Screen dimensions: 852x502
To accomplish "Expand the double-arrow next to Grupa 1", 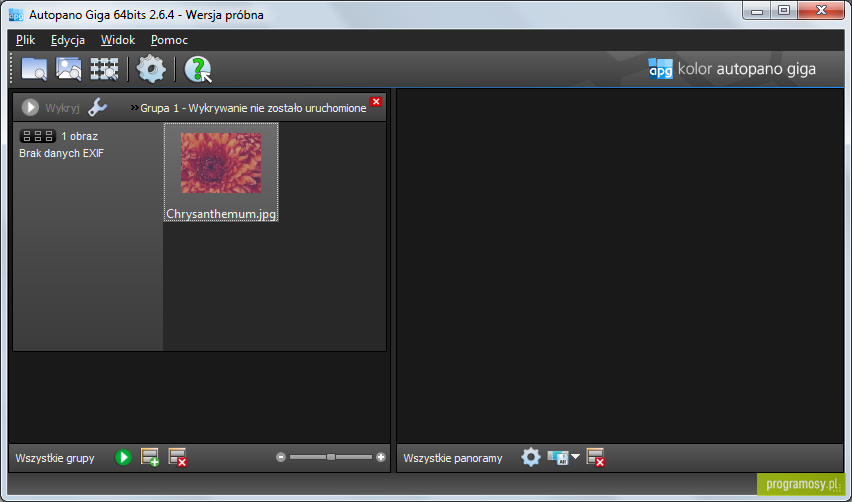I will point(134,108).
